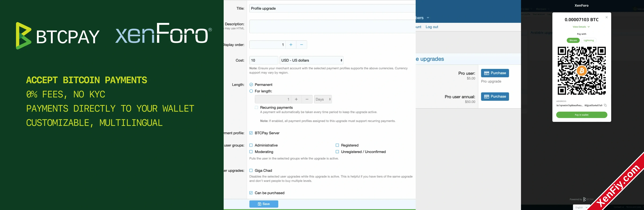Select Bitcoin payment method tab

[x=573, y=40]
